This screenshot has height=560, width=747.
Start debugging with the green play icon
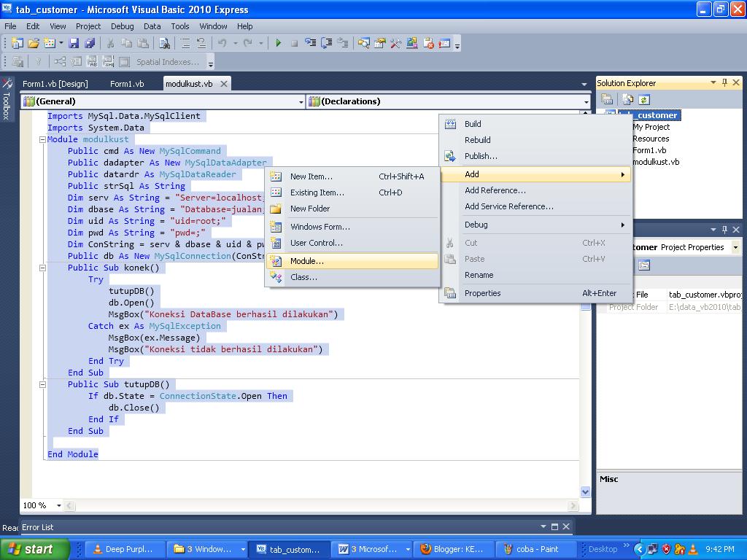pos(278,43)
